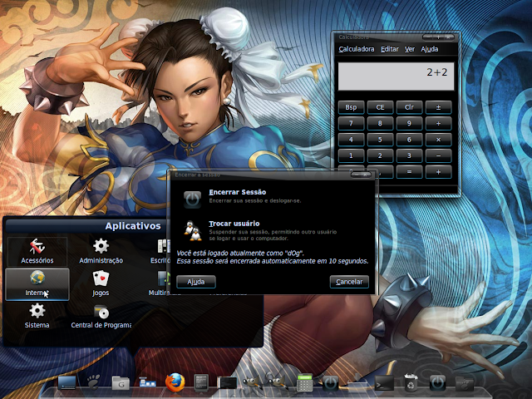Open the Ajuda menu in calculator

429,49
